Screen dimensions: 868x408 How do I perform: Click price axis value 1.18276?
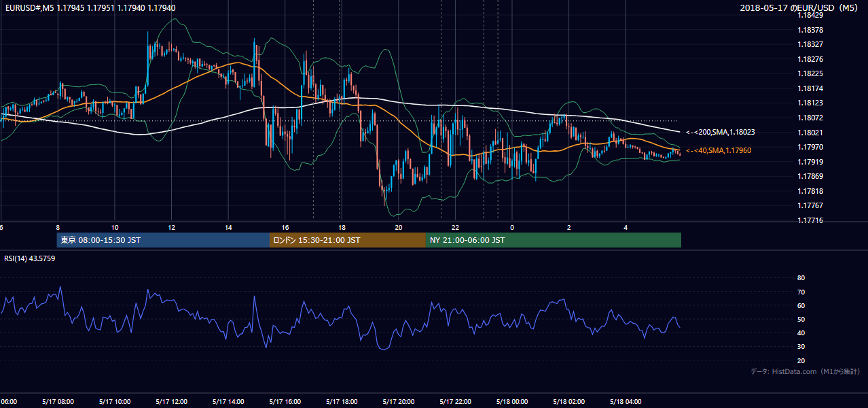click(811, 59)
